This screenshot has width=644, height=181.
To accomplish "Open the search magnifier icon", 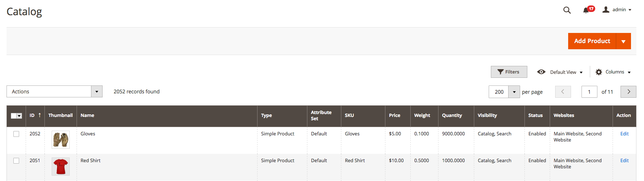I will (x=567, y=10).
